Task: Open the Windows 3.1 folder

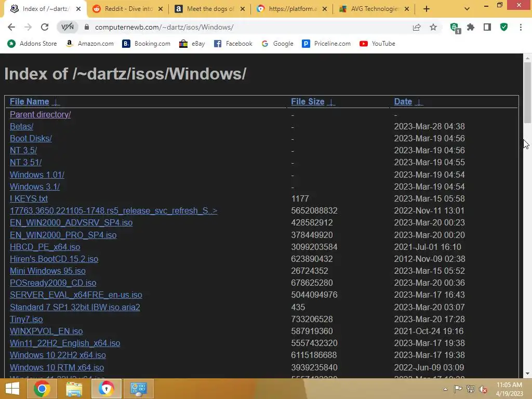Action: pos(35,187)
